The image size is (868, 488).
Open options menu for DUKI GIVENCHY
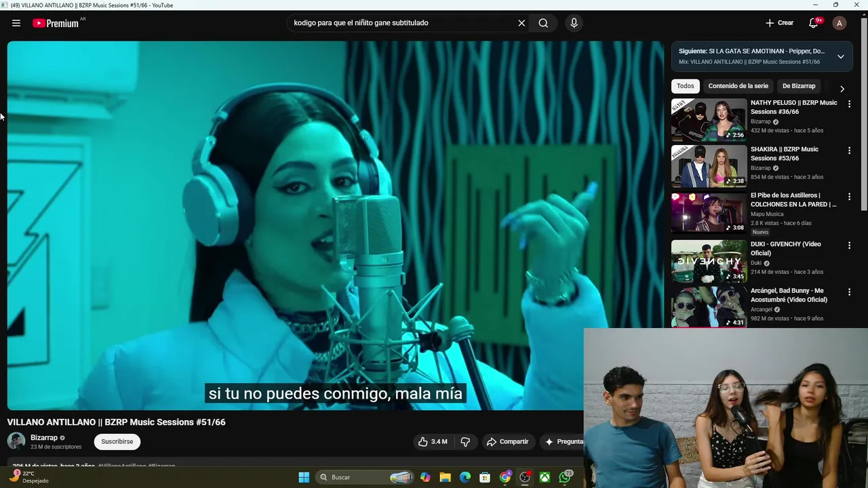coord(849,245)
